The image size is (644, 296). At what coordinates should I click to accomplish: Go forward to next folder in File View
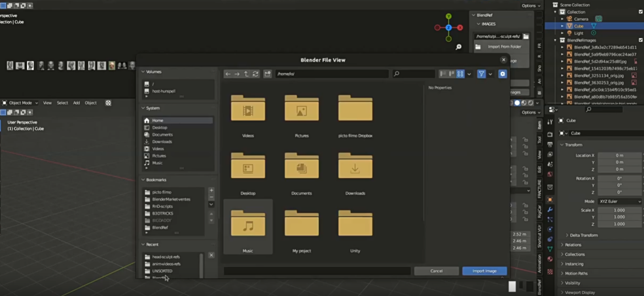(237, 74)
